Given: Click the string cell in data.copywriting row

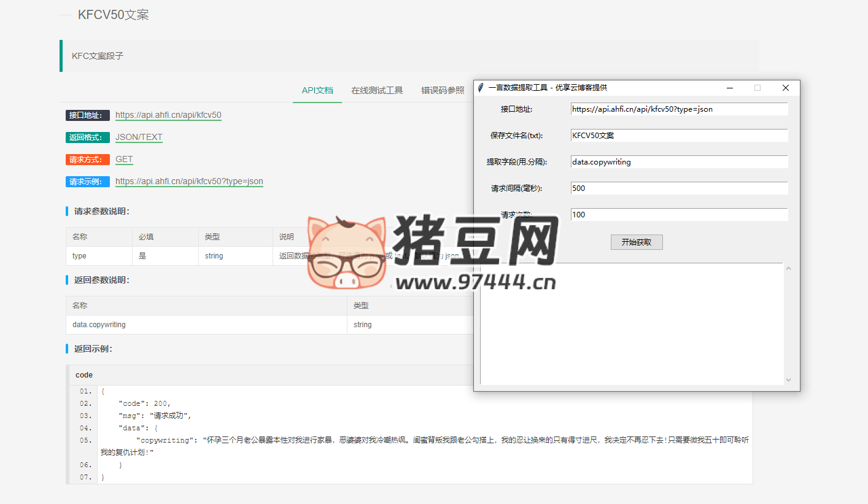Looking at the screenshot, I should pos(410,325).
